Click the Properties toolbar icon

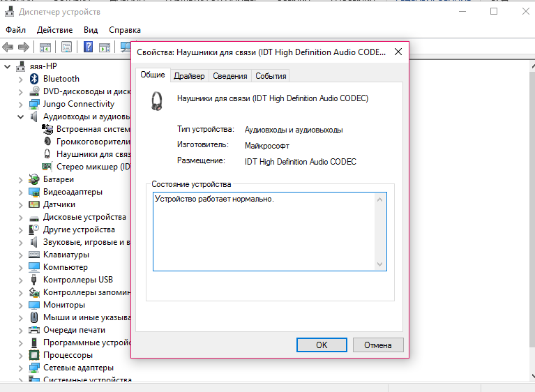tap(66, 47)
